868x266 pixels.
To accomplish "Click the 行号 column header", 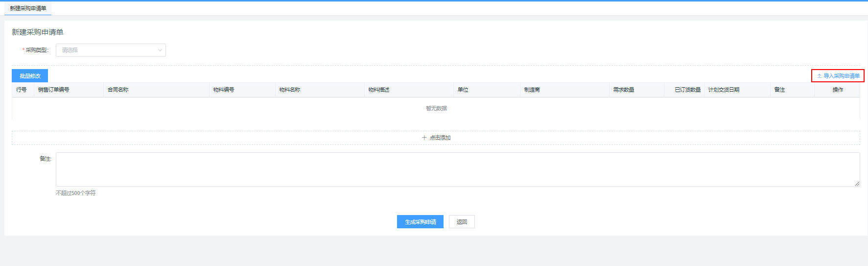I will point(22,90).
